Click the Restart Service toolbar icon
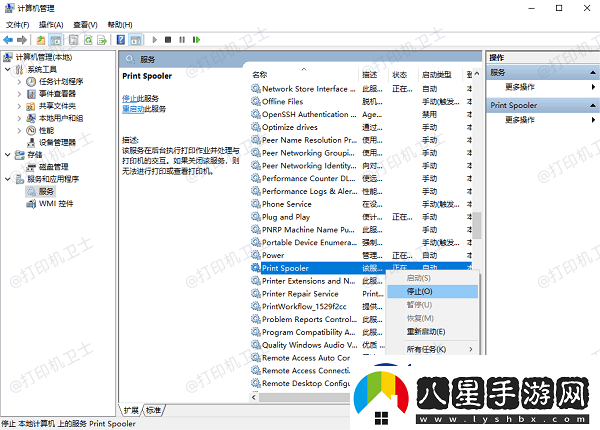 pyautogui.click(x=196, y=40)
